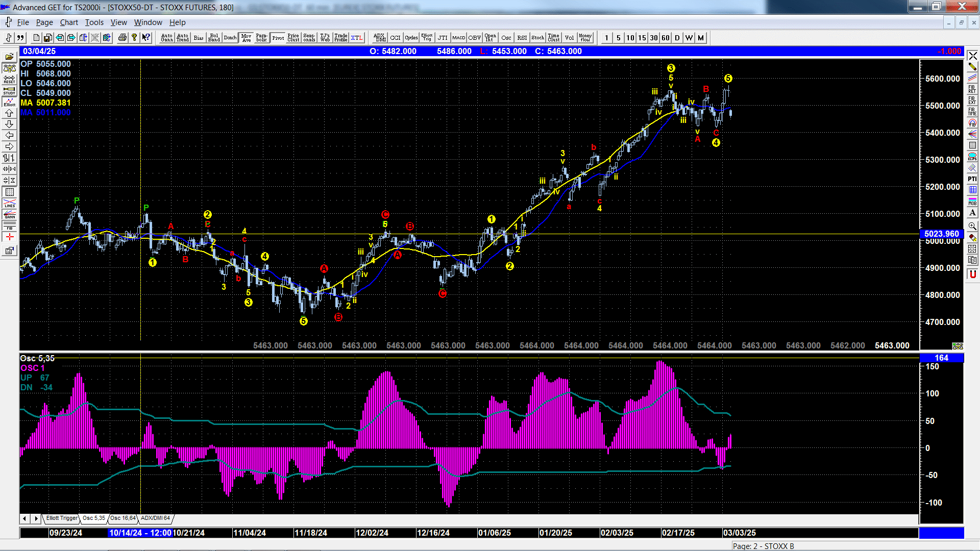Click the RESET button in left sidebar
980x551 pixels.
(x=9, y=80)
